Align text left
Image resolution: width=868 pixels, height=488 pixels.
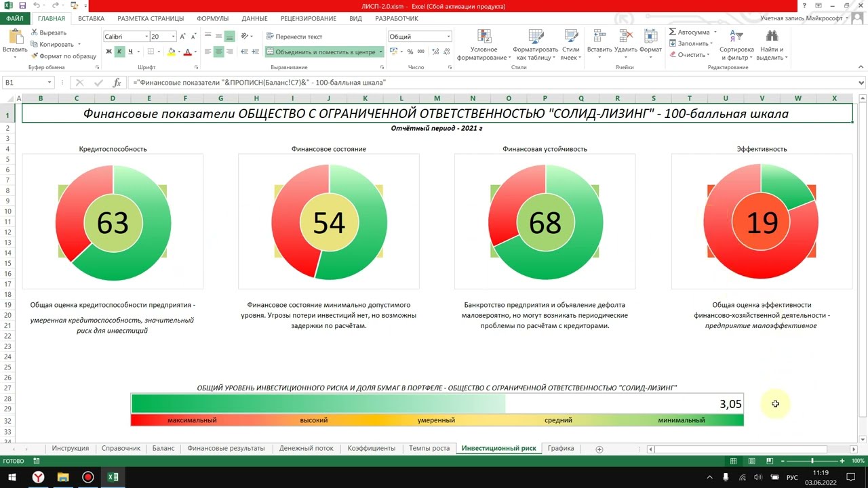[x=208, y=52]
